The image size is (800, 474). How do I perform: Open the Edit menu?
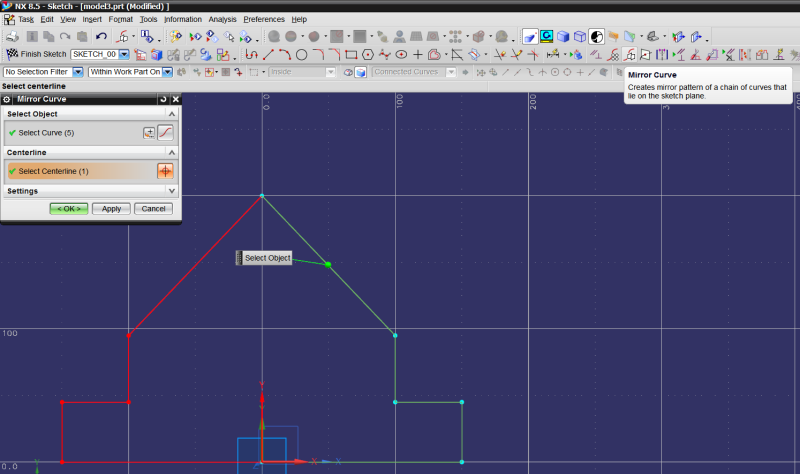point(47,19)
